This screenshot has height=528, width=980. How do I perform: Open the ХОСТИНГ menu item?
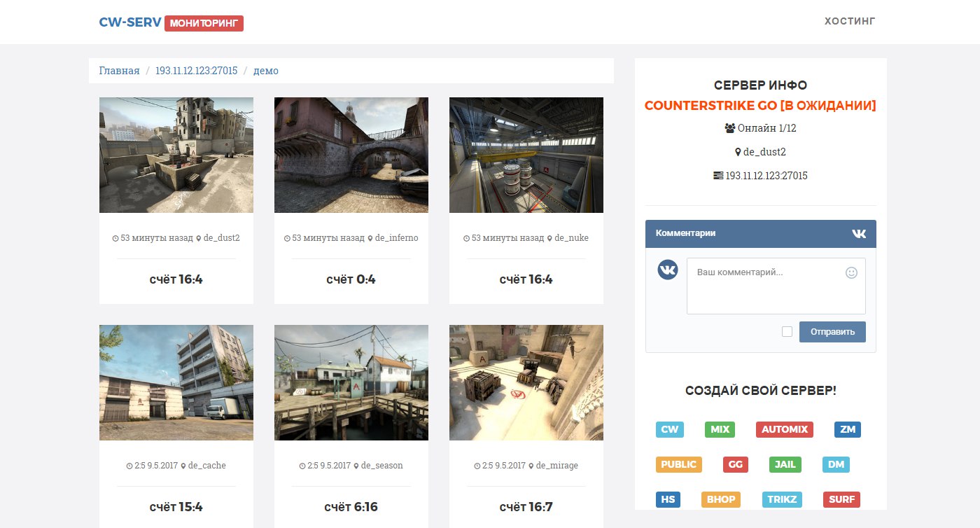click(850, 21)
